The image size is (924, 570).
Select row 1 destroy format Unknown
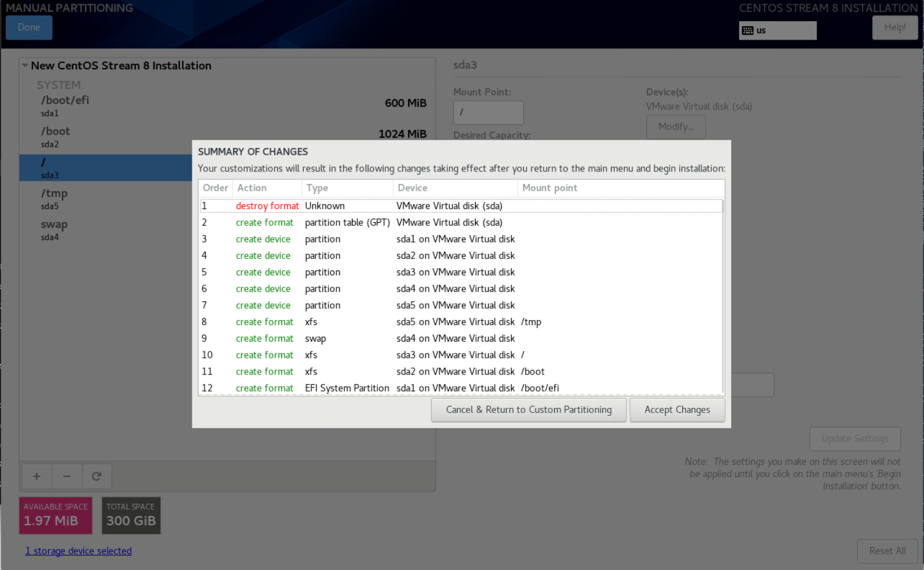point(461,206)
